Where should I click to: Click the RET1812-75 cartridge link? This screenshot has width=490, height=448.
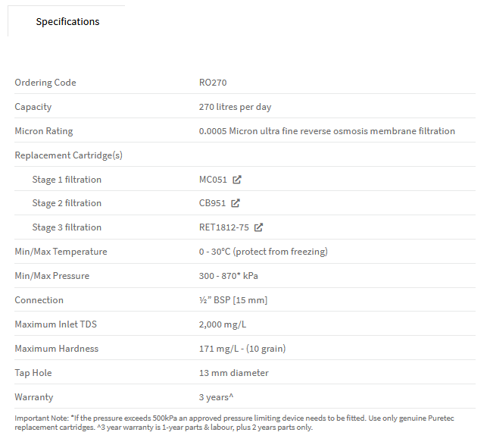click(x=223, y=227)
